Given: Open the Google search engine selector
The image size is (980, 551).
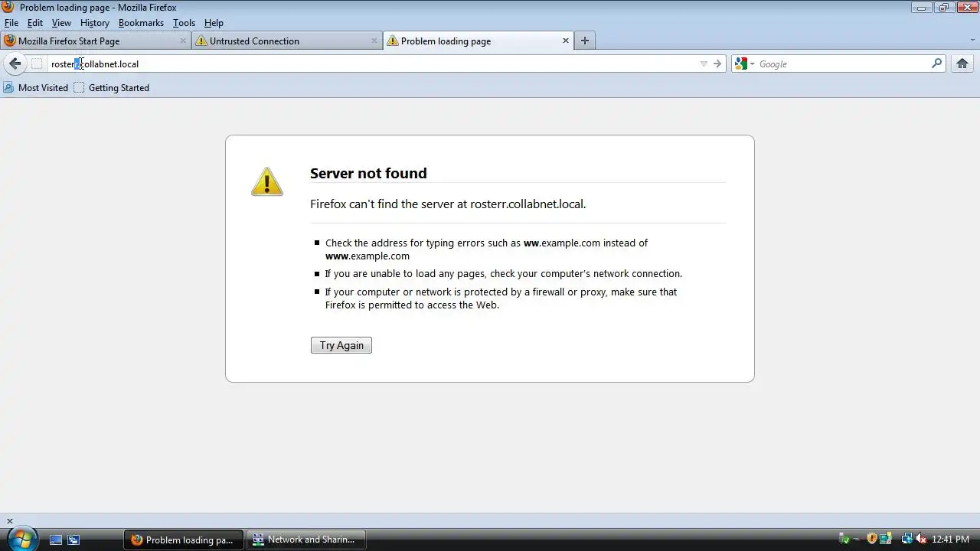Looking at the screenshot, I should (x=744, y=64).
